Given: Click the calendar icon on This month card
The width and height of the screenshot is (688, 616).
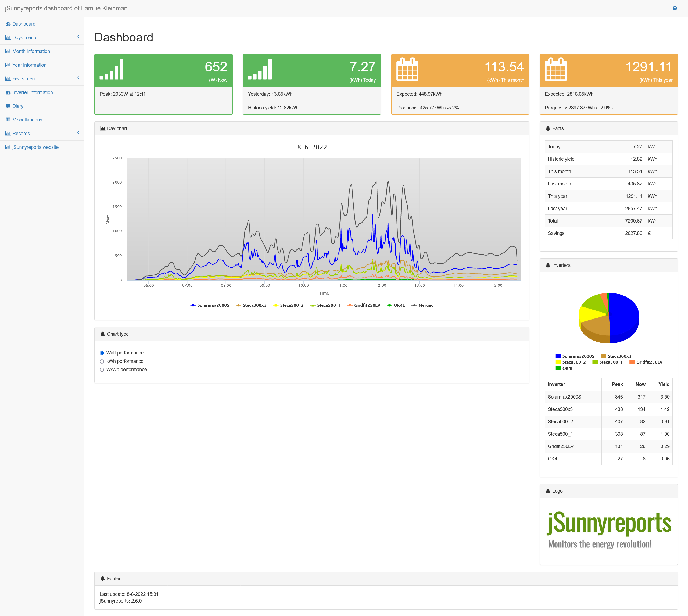Looking at the screenshot, I should tap(407, 69).
